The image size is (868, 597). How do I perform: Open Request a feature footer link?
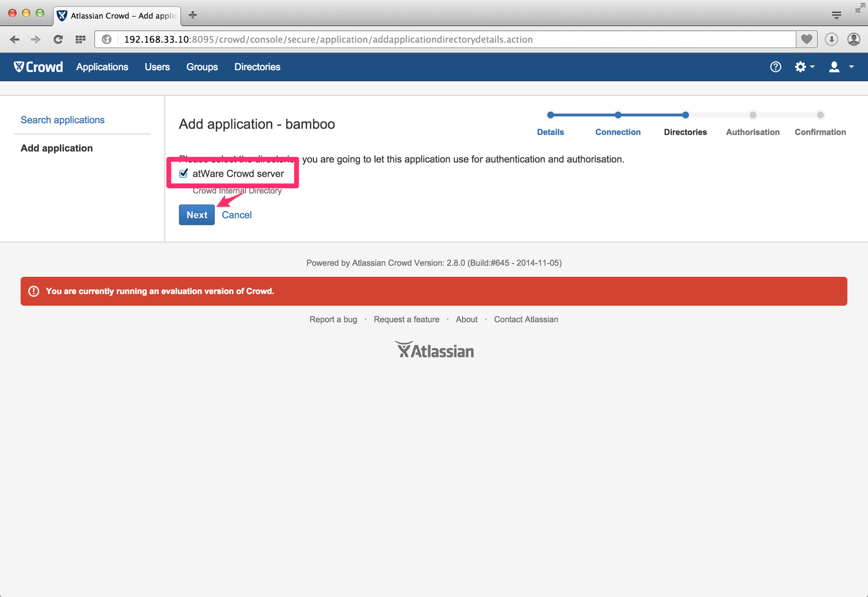click(407, 319)
